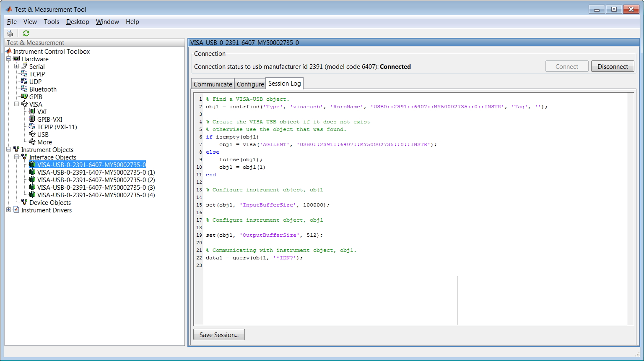
Task: Click the Instrument Objects icon
Action: [x=17, y=149]
